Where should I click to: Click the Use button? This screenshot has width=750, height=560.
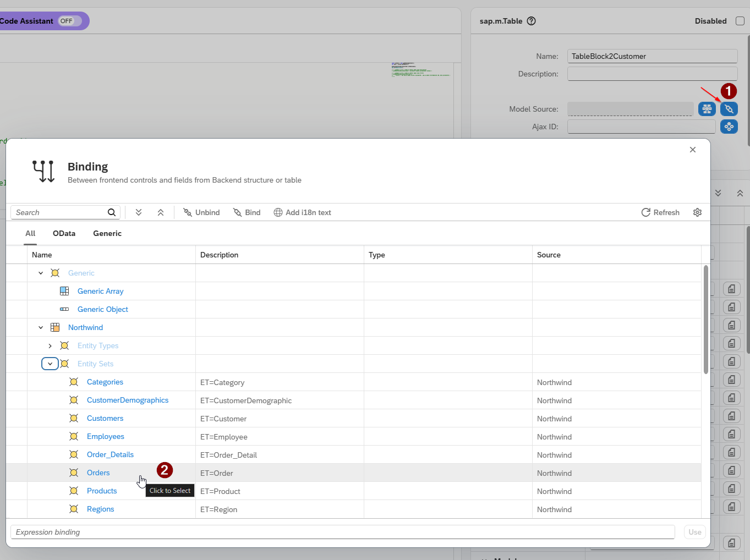(x=695, y=532)
